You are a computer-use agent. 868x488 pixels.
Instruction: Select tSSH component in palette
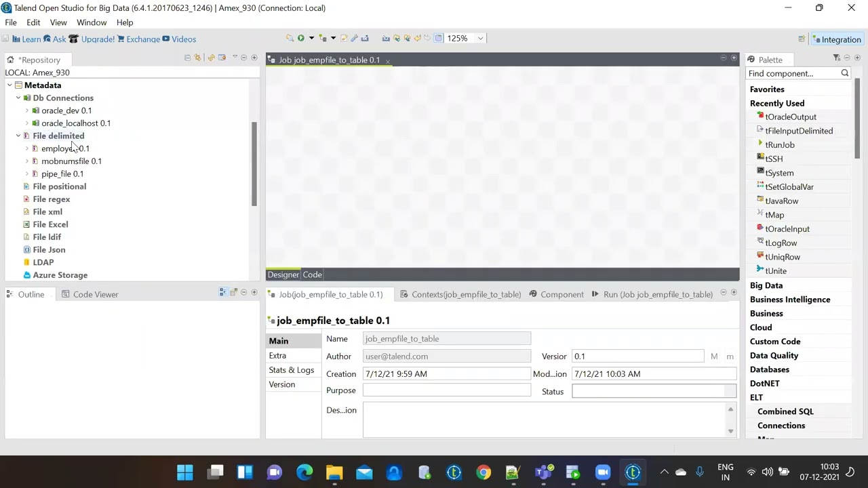774,159
